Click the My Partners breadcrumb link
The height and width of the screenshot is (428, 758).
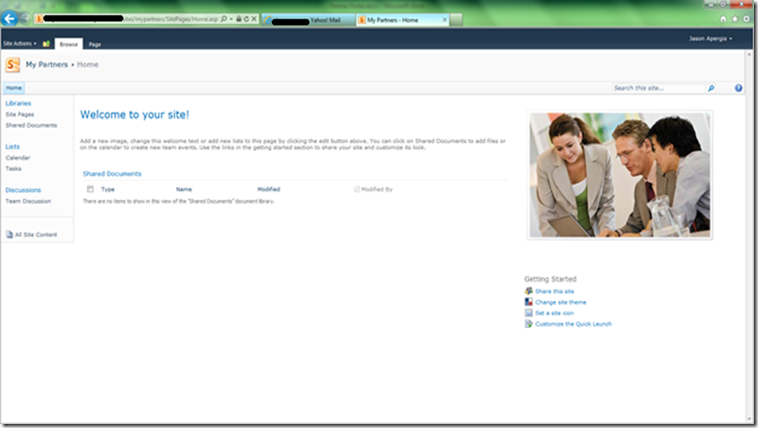[47, 64]
